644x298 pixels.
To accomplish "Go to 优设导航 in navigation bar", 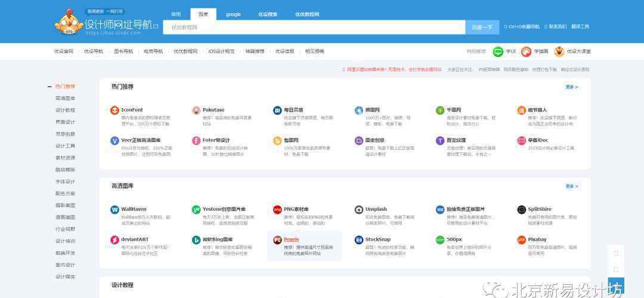I will 94,51.
